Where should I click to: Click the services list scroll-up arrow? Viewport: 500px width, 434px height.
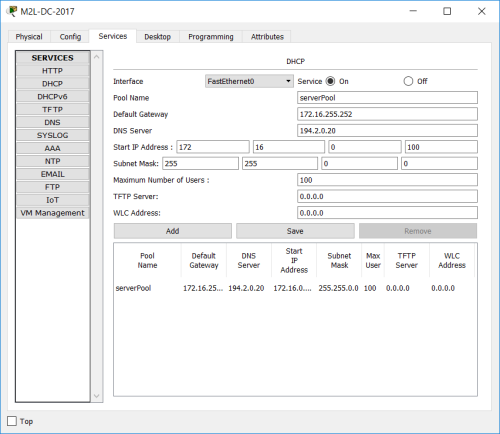tap(97, 57)
